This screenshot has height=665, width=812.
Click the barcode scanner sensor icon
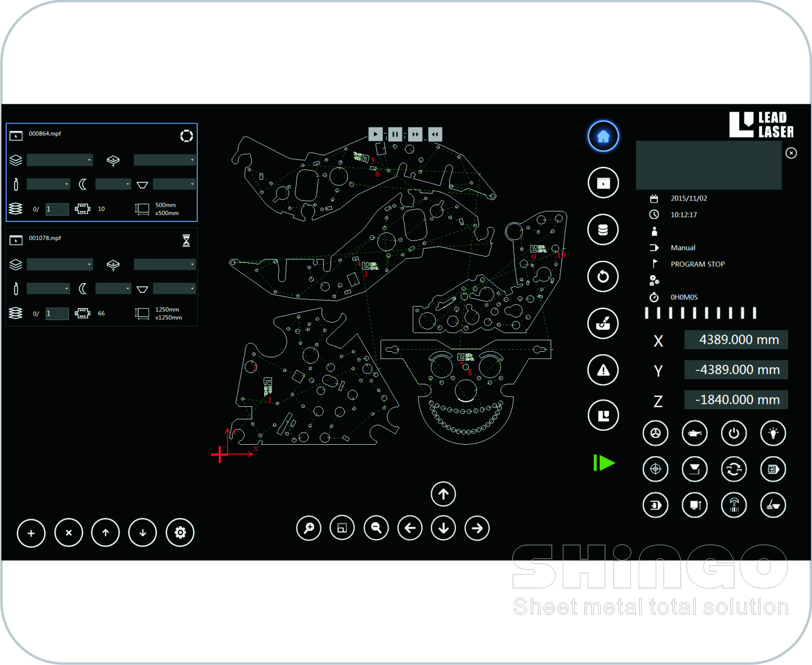click(734, 505)
